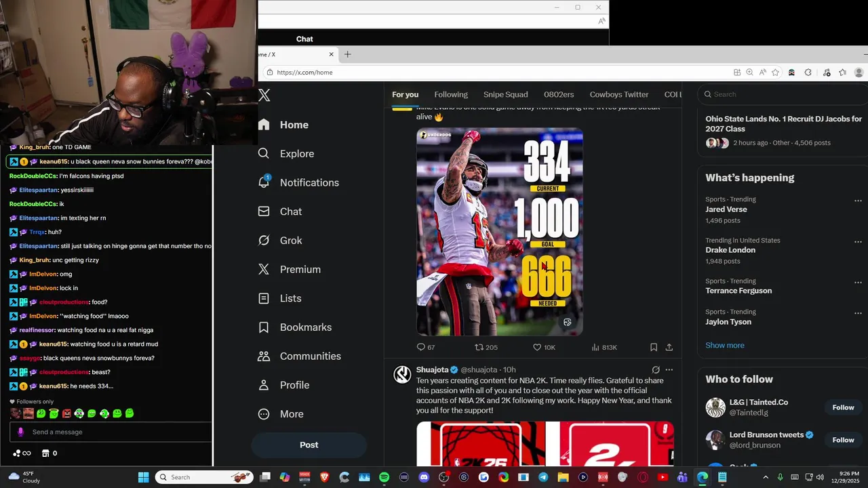The height and width of the screenshot is (488, 868).
Task: Open the Mike Evans 334 yards image
Action: (500, 232)
